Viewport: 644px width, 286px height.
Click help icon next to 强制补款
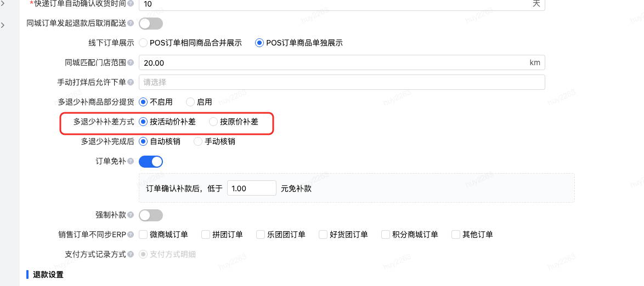131,215
